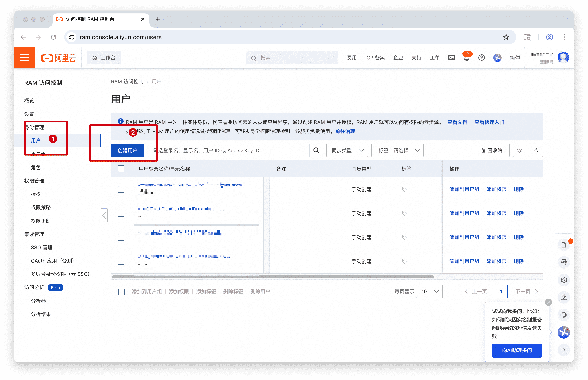Check the first user row checkbox
The image size is (588, 380).
pos(121,189)
